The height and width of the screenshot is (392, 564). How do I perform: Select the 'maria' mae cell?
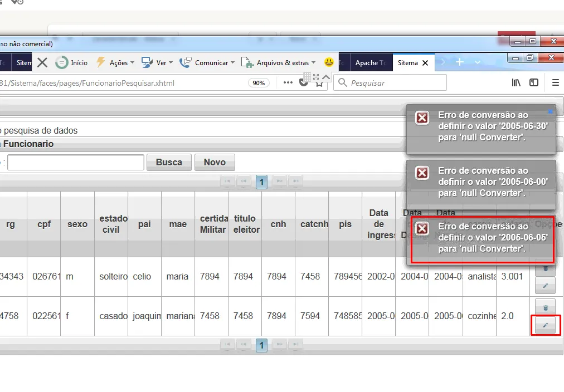[x=178, y=277]
